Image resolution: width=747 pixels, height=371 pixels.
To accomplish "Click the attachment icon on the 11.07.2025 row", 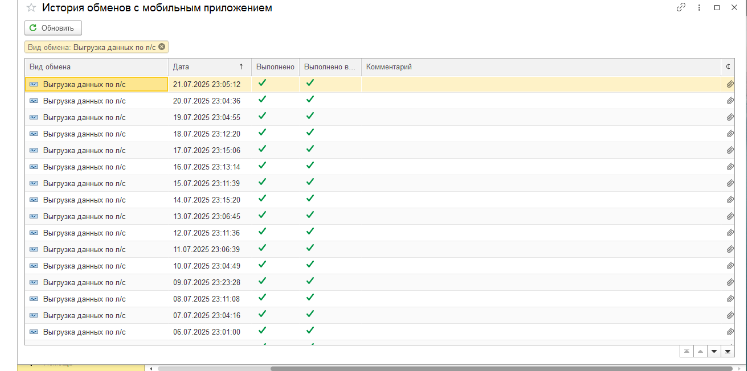I will pos(730,249).
